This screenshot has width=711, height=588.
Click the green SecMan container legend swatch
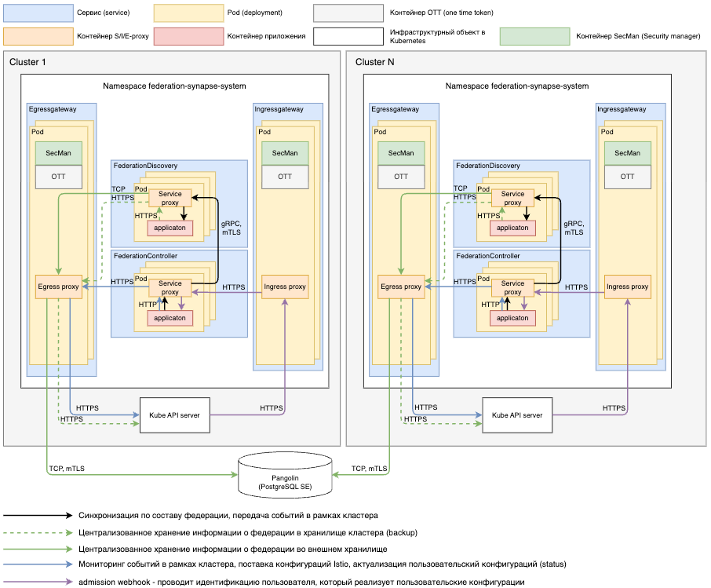[535, 36]
